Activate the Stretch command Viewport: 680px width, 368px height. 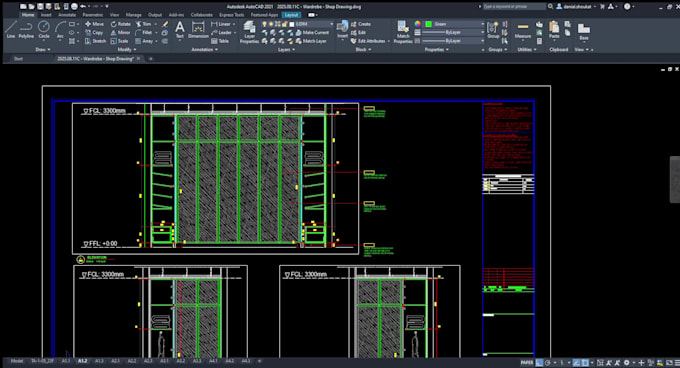click(x=95, y=41)
